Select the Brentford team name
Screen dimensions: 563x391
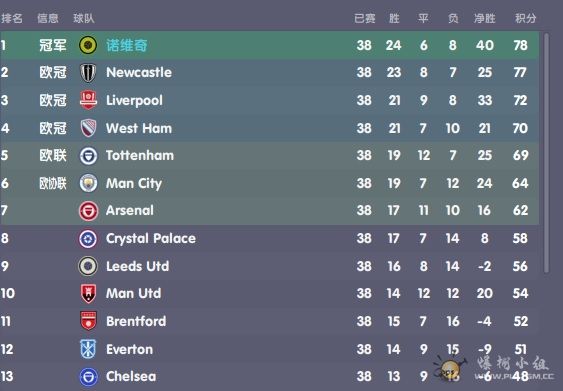tap(136, 321)
